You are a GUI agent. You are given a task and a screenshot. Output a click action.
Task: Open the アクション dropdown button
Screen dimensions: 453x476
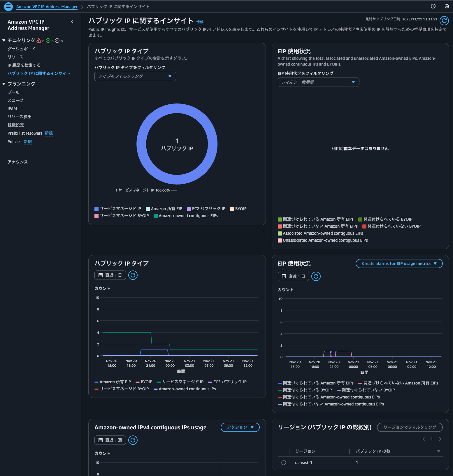(x=240, y=427)
